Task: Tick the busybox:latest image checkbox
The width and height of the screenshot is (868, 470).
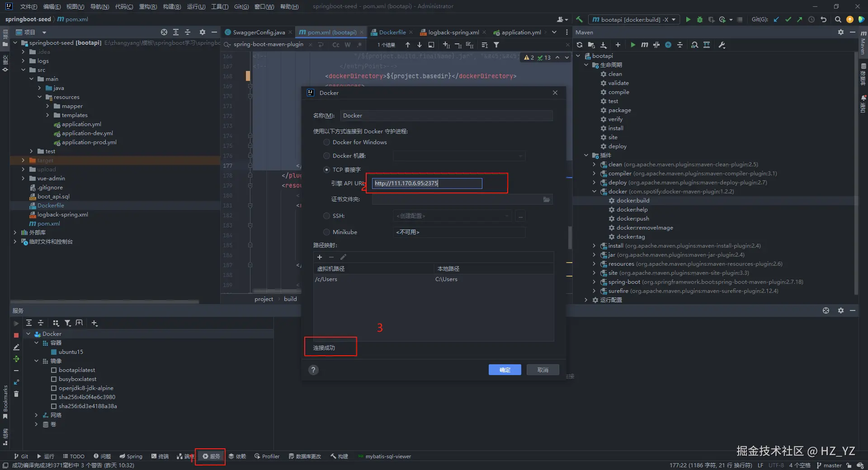Action: tap(54, 379)
